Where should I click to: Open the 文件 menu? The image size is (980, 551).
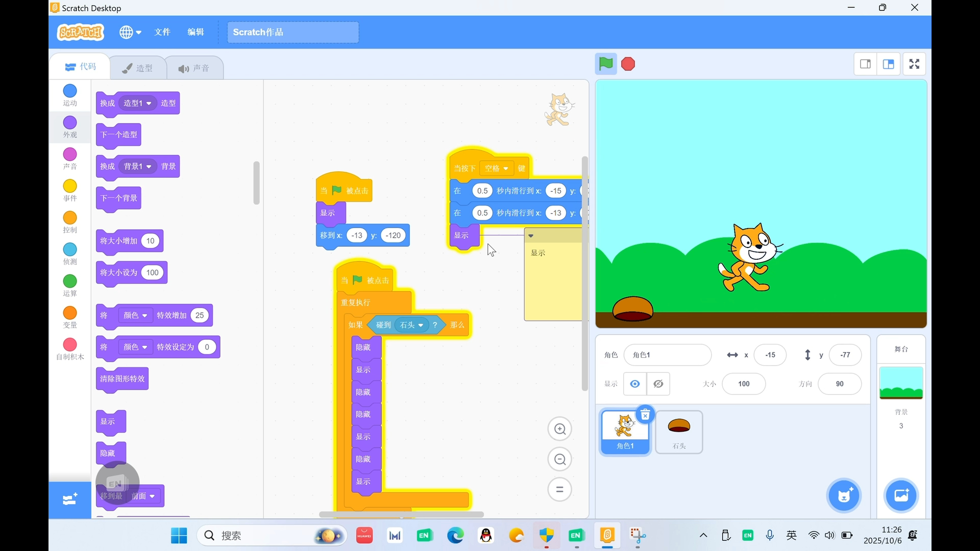[162, 32]
